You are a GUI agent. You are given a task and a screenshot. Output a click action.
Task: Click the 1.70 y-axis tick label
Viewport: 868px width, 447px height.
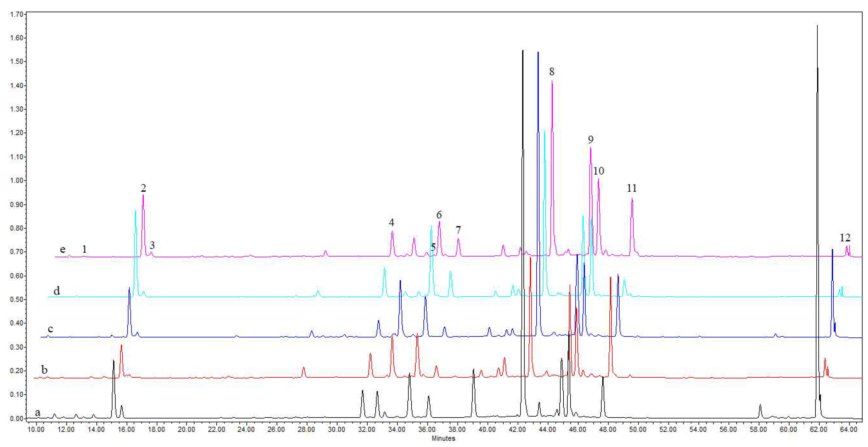tap(17, 14)
